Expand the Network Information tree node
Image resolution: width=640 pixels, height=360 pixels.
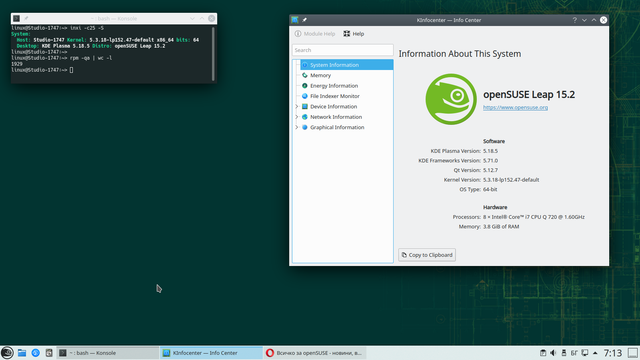click(297, 117)
